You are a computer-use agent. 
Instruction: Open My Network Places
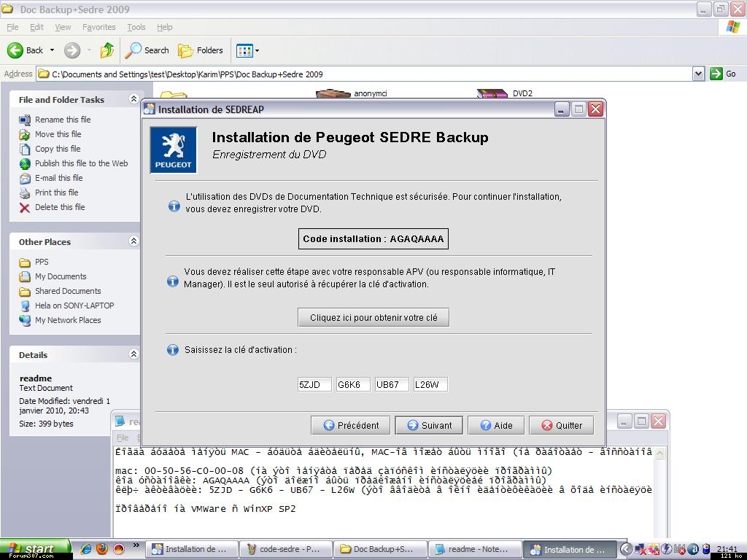tap(68, 320)
